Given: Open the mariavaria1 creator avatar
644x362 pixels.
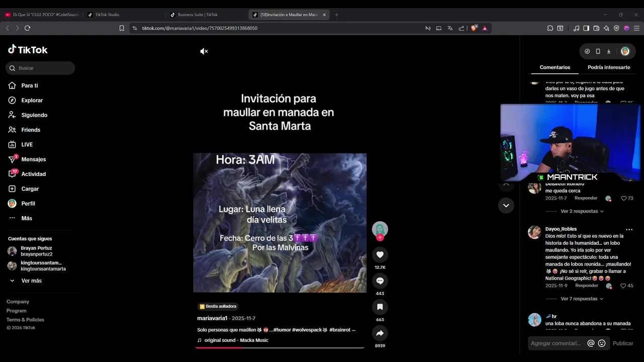Looking at the screenshot, I should 380,229.
